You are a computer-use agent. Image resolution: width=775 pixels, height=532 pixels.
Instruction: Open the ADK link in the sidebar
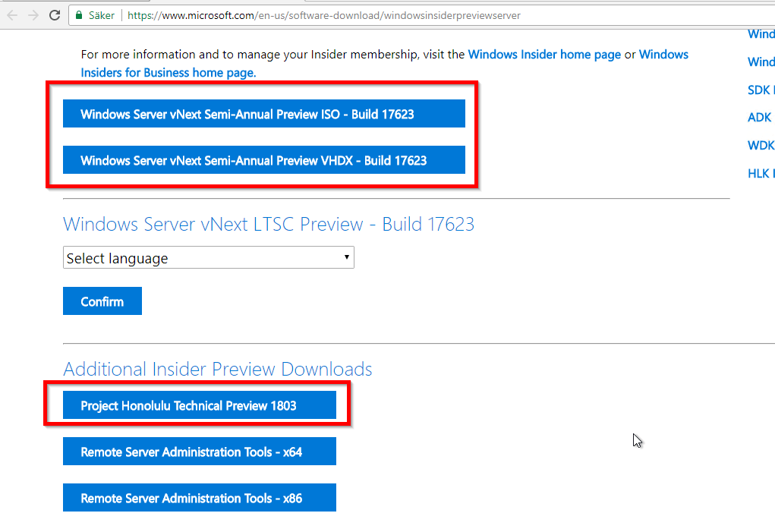coord(759,118)
